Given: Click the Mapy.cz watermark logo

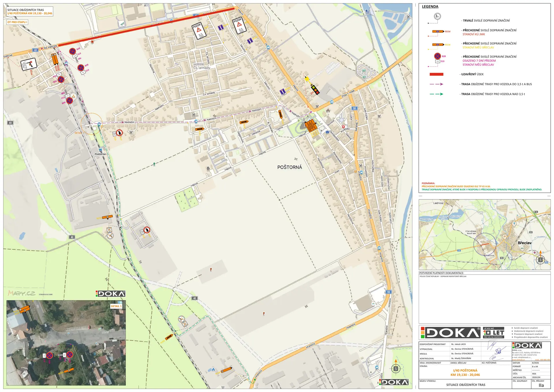Looking at the screenshot, I should click(x=22, y=293).
